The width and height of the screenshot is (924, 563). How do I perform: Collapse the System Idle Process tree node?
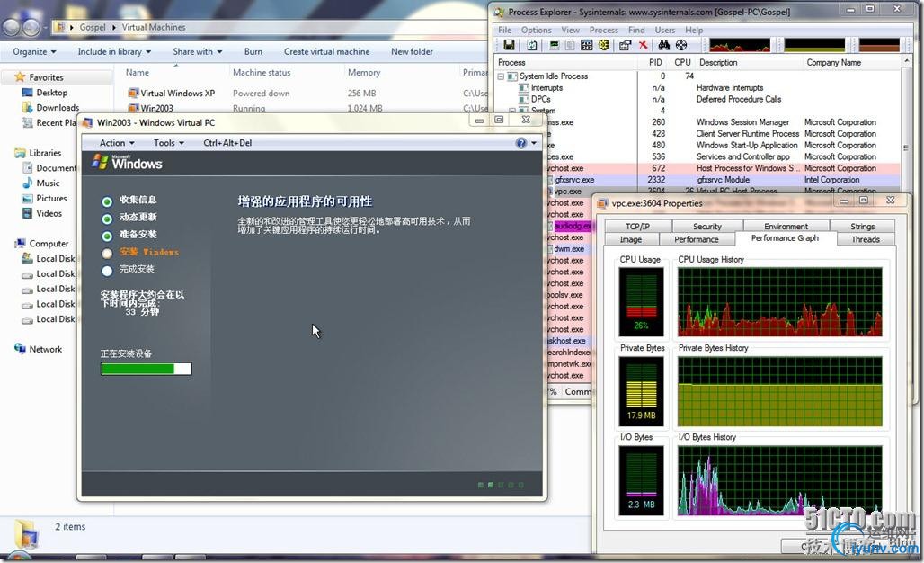[x=502, y=76]
